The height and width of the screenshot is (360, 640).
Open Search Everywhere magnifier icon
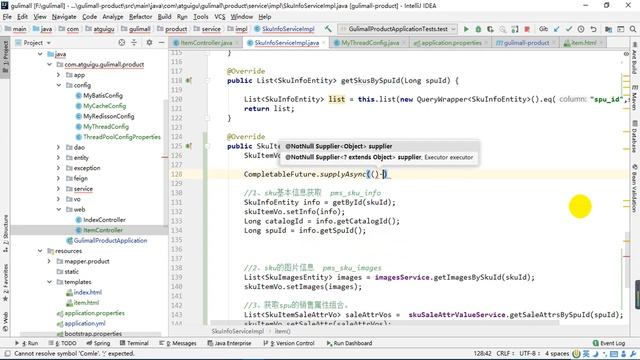(633, 29)
